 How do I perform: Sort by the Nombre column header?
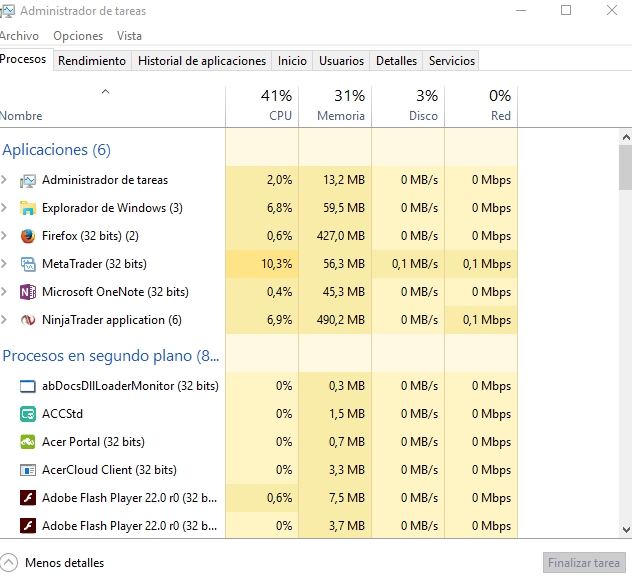pos(112,106)
